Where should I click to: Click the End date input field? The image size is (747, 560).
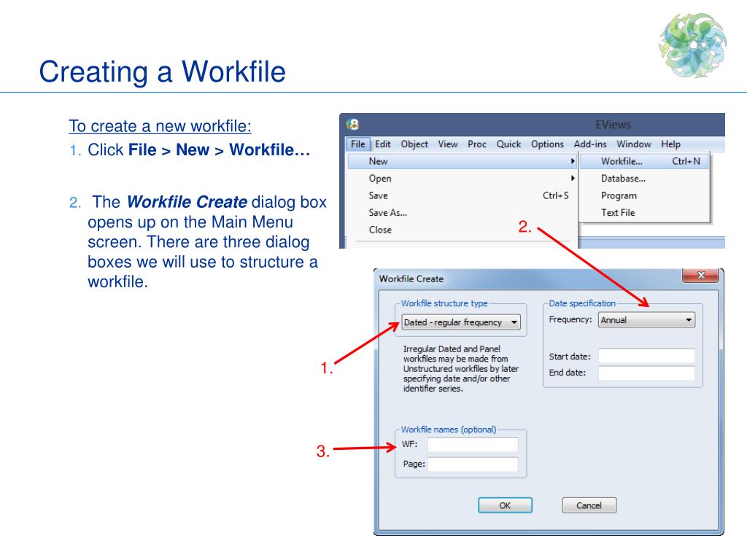pyautogui.click(x=646, y=373)
